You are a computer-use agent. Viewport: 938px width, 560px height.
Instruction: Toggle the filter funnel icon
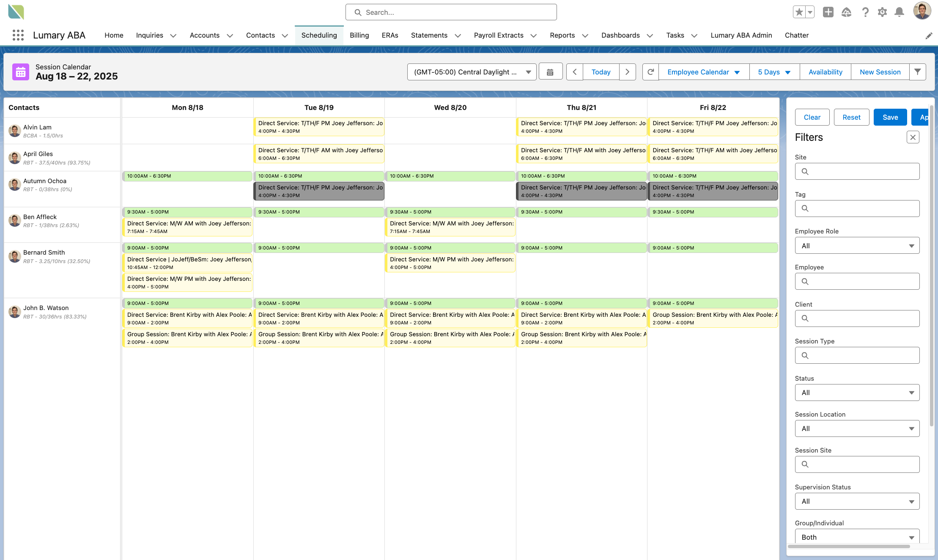[x=917, y=72]
